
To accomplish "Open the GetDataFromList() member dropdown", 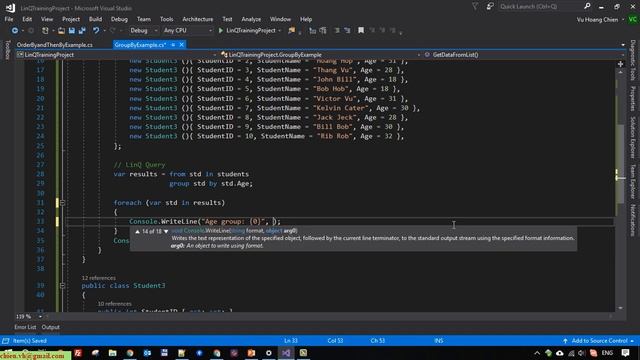I will [524, 55].
